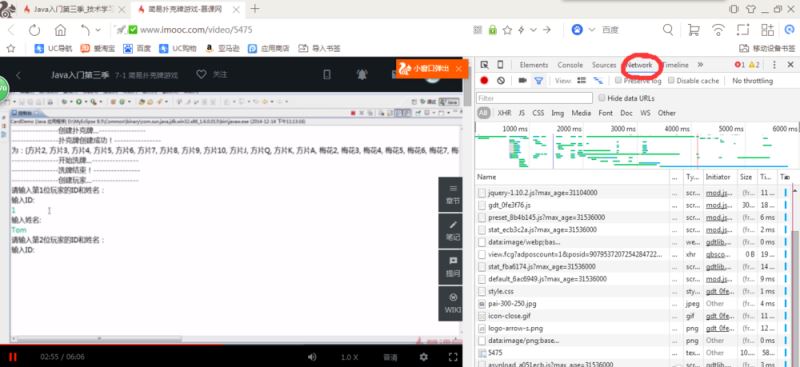Open the 章节 chapters side panel

click(x=452, y=195)
